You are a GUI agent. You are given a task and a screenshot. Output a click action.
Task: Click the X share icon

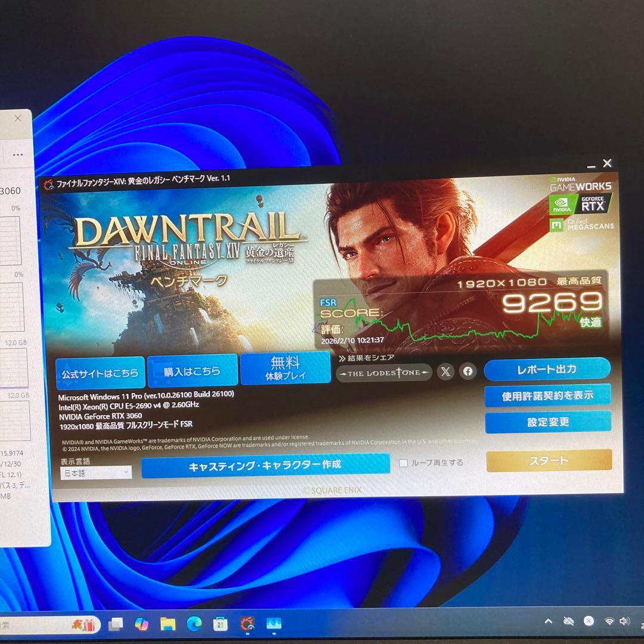point(445,371)
